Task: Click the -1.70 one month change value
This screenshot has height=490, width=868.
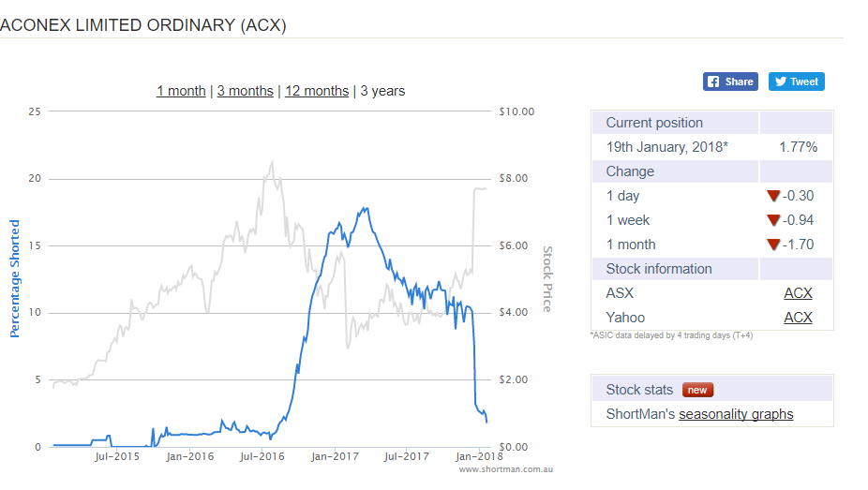Action: pyautogui.click(x=799, y=245)
